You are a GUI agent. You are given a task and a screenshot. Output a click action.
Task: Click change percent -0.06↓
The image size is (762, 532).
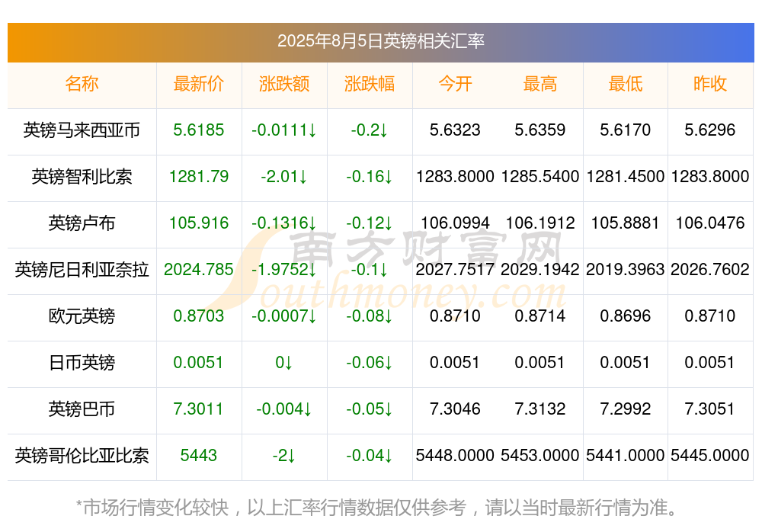tap(370, 363)
